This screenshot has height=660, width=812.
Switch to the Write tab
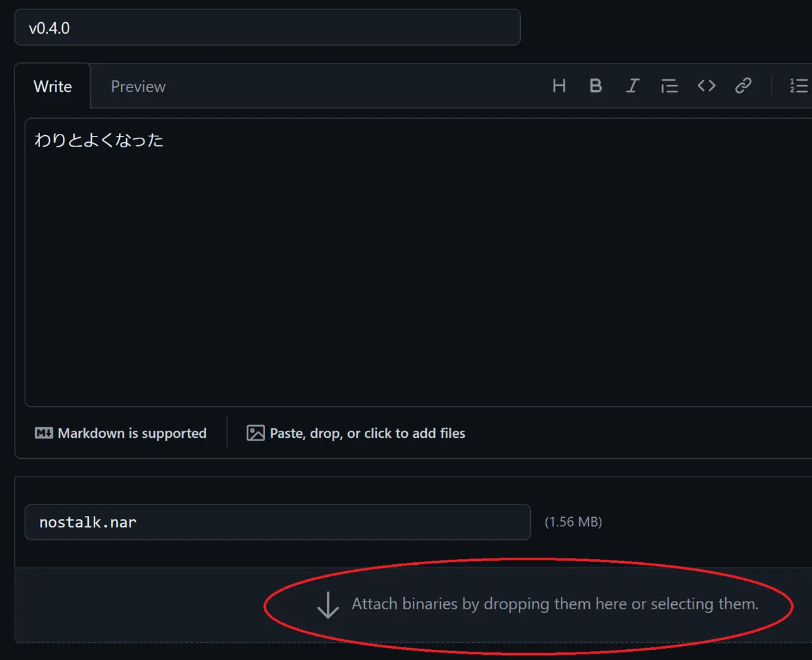53,86
